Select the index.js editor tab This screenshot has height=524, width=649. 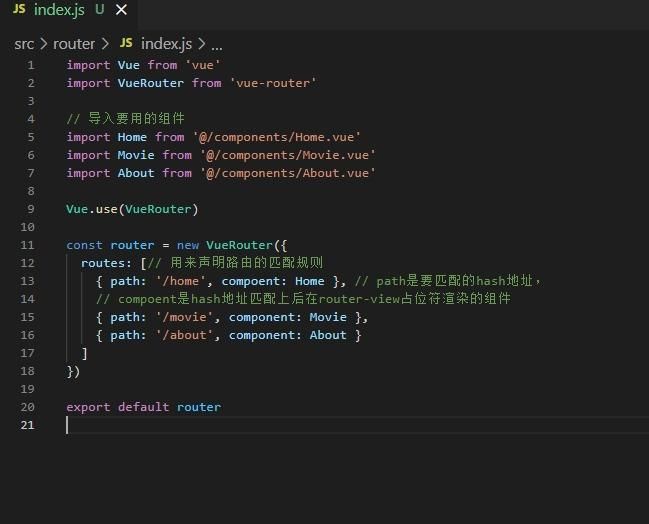click(x=60, y=10)
